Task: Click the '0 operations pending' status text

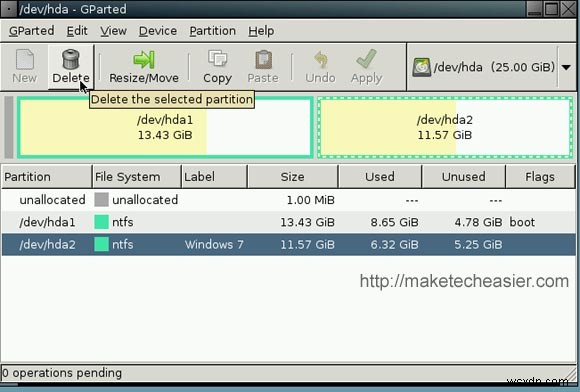Action: pos(62,373)
